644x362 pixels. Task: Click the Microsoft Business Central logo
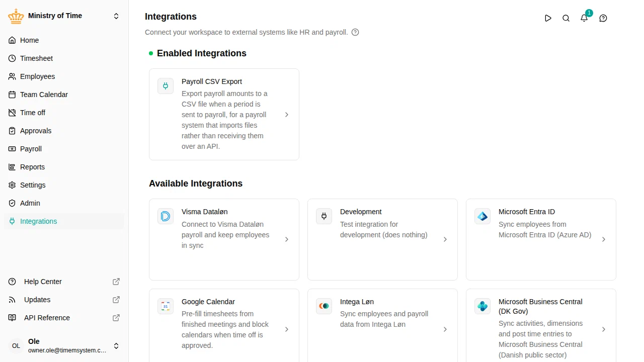(x=482, y=306)
